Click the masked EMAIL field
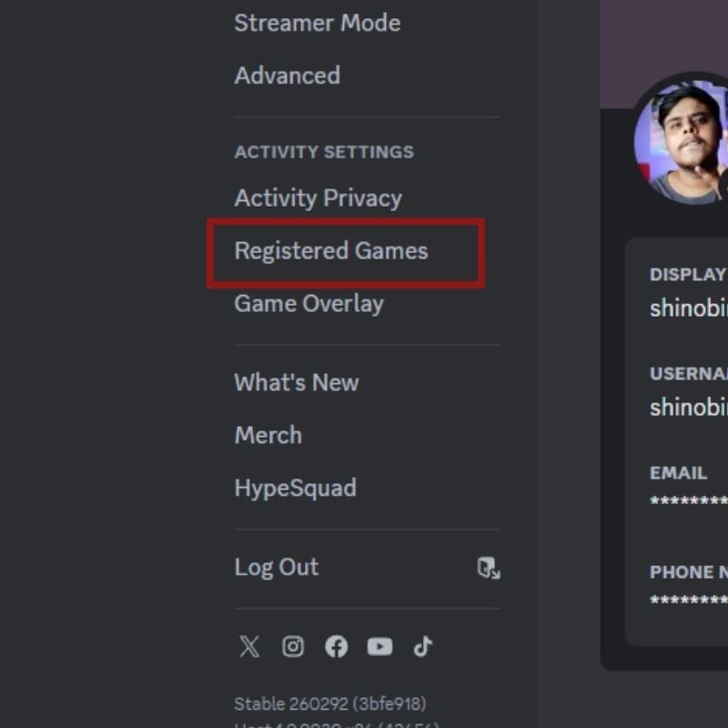 (x=687, y=500)
